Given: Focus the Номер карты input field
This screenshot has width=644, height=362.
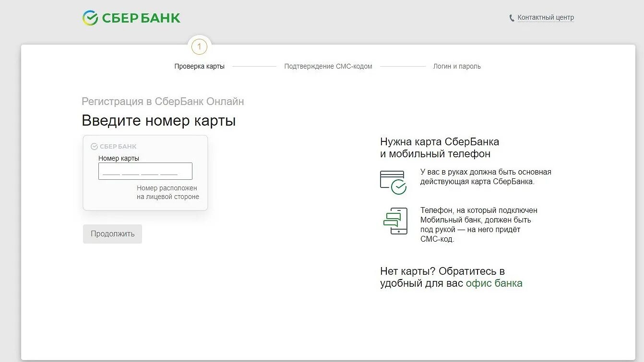Looking at the screenshot, I should point(145,171).
